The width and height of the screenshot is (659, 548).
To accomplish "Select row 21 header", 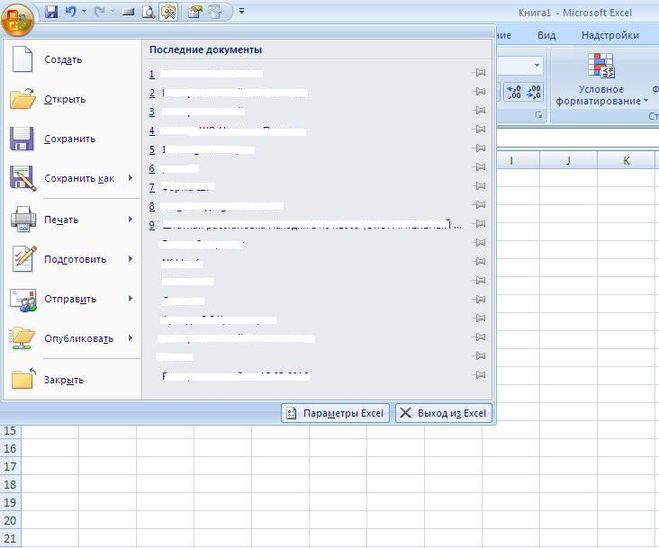I will 10,538.
